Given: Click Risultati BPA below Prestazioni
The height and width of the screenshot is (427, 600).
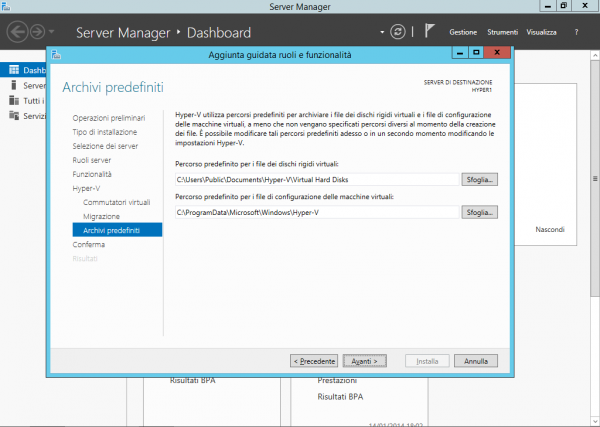Looking at the screenshot, I should coord(340,397).
